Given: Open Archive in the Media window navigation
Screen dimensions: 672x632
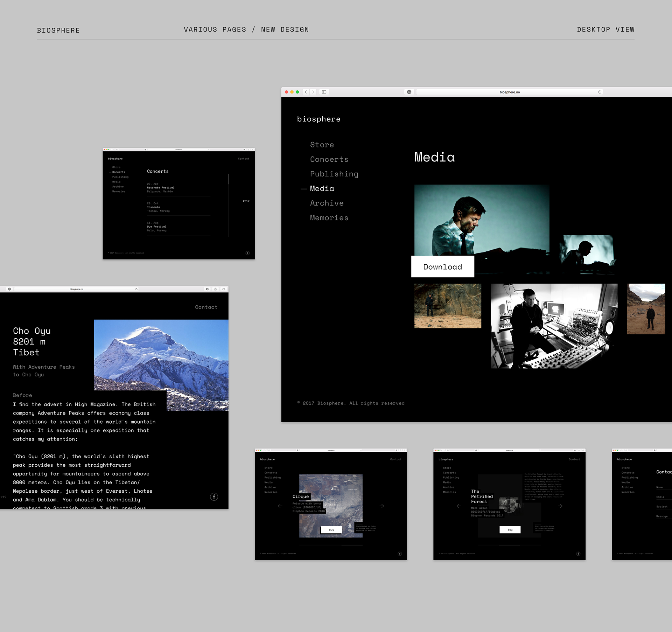Looking at the screenshot, I should click(x=327, y=203).
